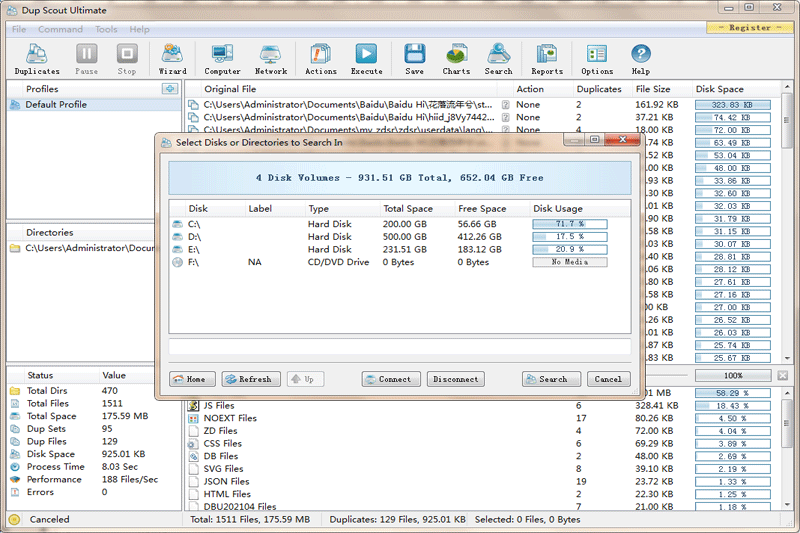This screenshot has width=800, height=533.
Task: Open the Charts tool
Action: (456, 59)
